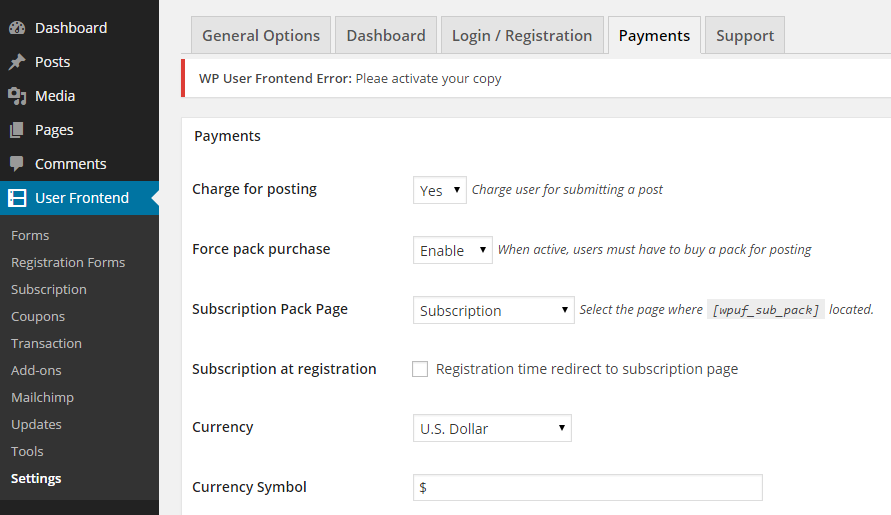891x515 pixels.
Task: Open the Charge for posting dropdown
Action: (440, 190)
